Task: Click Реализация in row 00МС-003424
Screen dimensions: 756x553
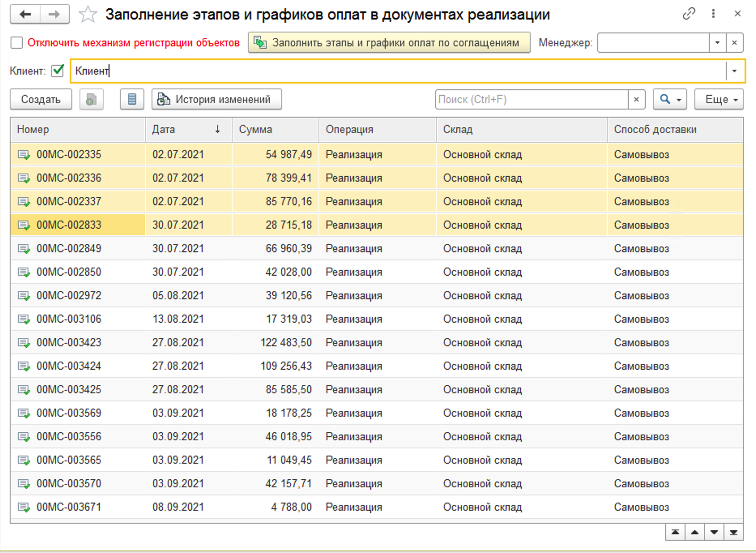Action: [x=354, y=366]
